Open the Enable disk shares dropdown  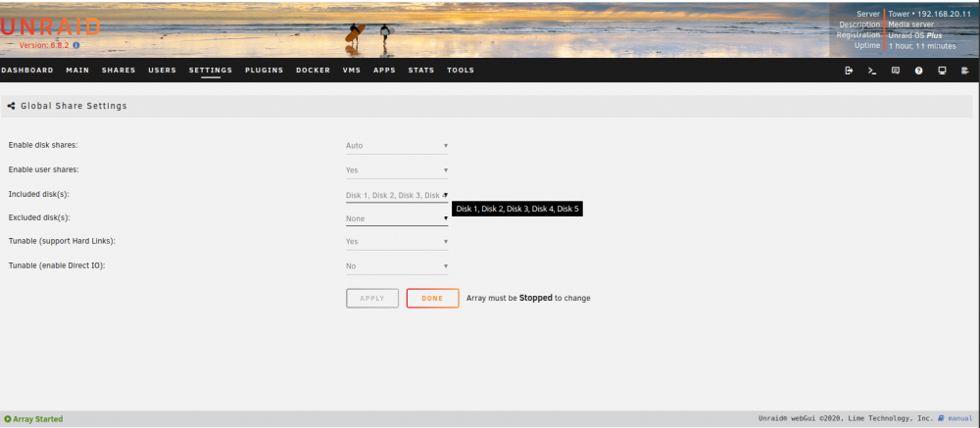[397, 146]
